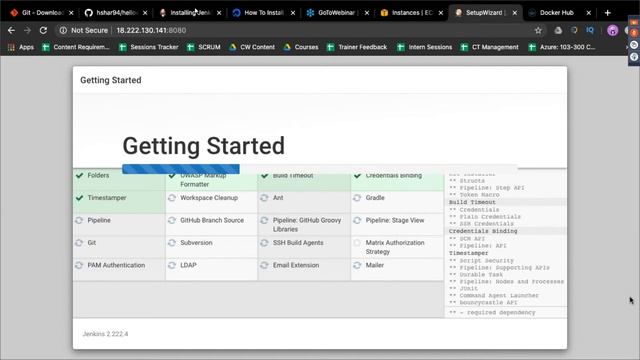Click the blue plugin installation progress bar
Image resolution: width=640 pixels, height=360 pixels.
181,169
